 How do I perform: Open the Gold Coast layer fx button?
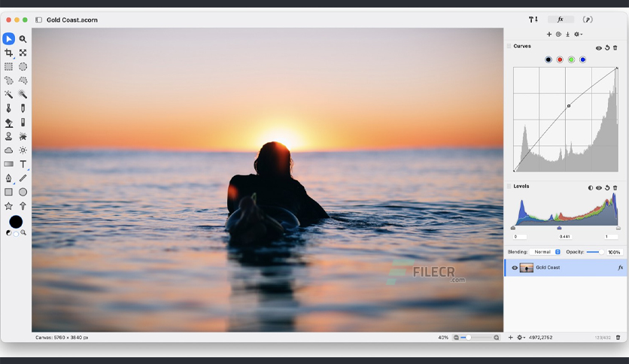[x=620, y=268]
